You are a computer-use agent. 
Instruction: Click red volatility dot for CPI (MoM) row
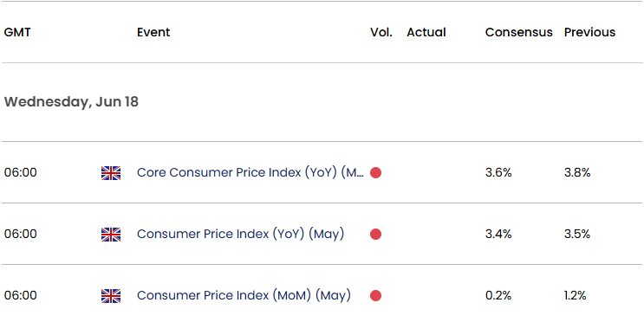pyautogui.click(x=375, y=296)
